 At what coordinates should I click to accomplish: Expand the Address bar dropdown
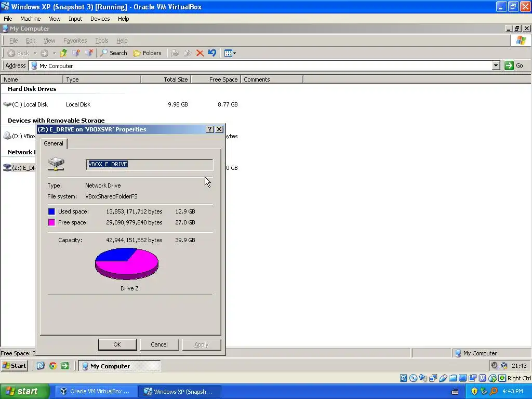click(x=496, y=65)
